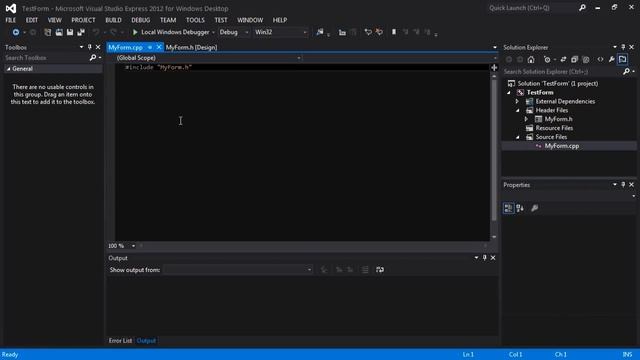Click the Comment selected lines toolbar icon
Viewport: 640px width, 360px height.
pos(368,32)
